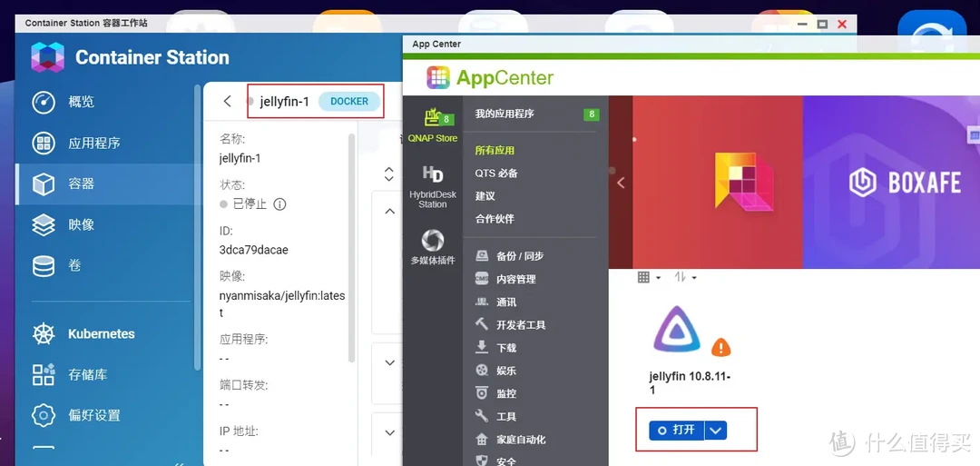Click the orange warning badge on jellyfin

pyautogui.click(x=721, y=346)
